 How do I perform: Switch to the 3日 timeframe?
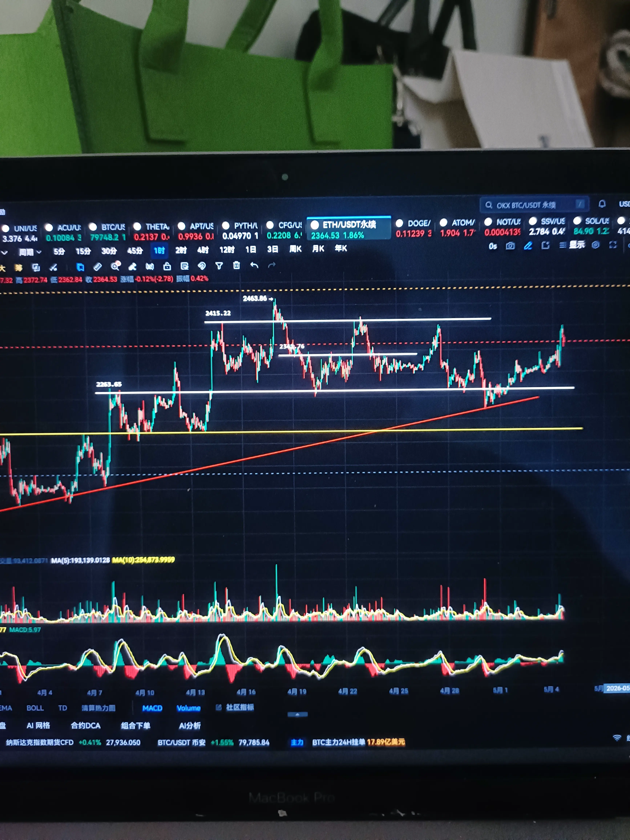(x=273, y=249)
